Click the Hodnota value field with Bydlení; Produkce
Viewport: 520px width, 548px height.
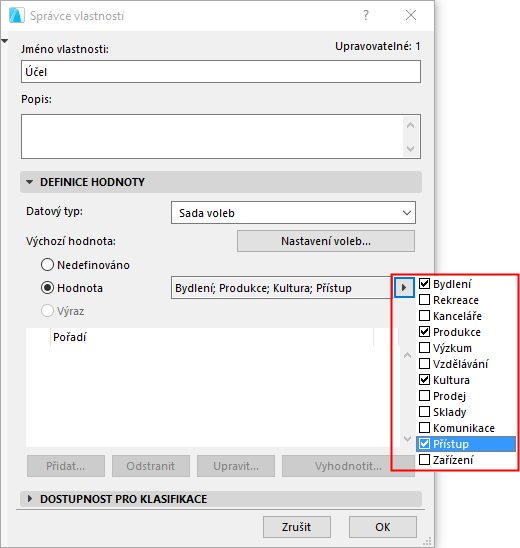(x=282, y=288)
